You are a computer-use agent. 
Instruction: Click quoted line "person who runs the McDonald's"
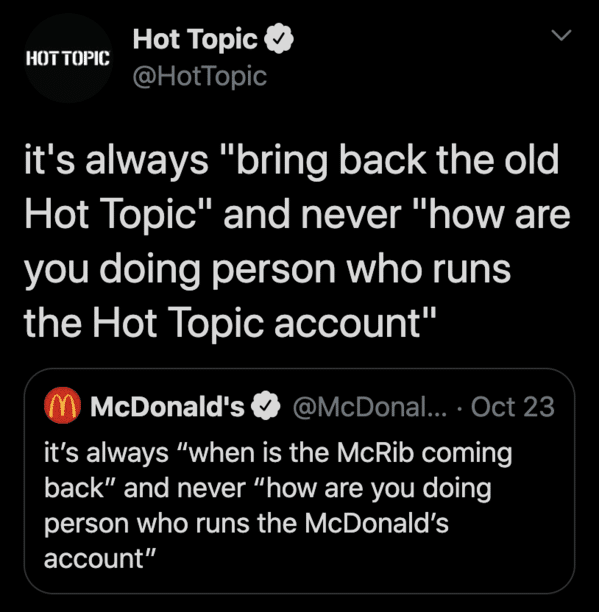(246, 523)
